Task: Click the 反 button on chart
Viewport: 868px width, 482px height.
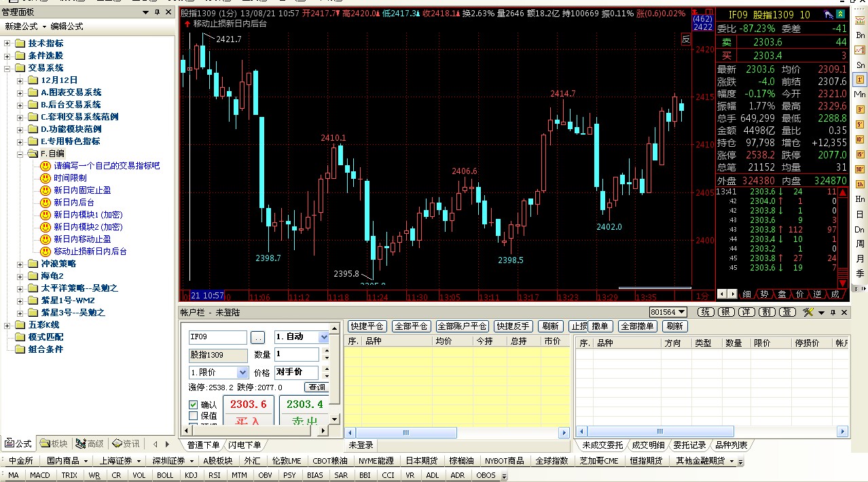Action: (686, 39)
